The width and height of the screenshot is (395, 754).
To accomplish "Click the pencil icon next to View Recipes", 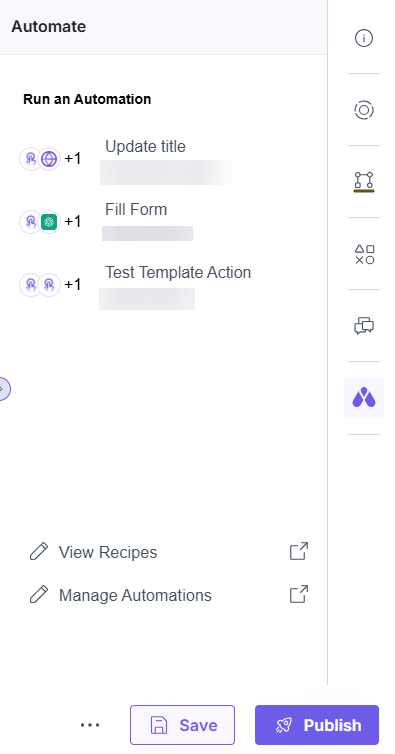I will 39,552.
